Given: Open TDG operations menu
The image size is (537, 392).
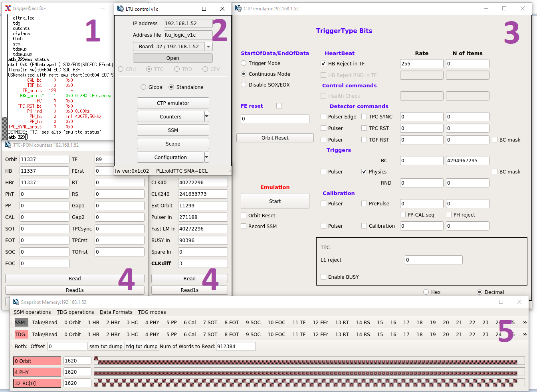Looking at the screenshot, I should 75,312.
